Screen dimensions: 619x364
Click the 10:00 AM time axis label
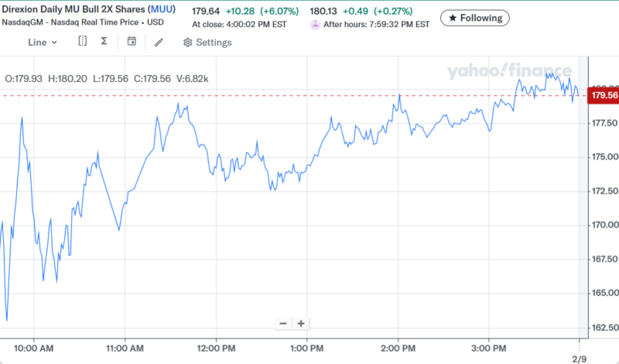pyautogui.click(x=34, y=346)
